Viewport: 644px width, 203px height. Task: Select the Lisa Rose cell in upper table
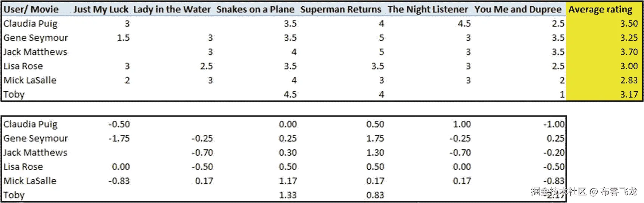[23, 66]
